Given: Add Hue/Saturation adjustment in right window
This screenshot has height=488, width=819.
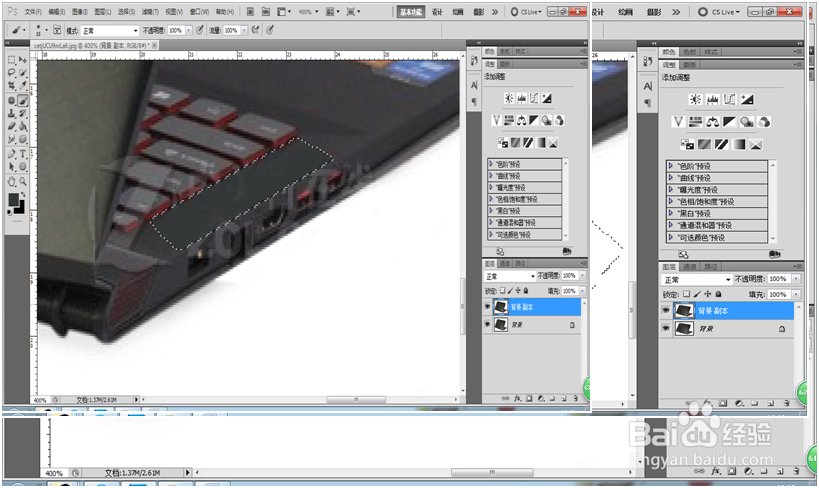Looking at the screenshot, I should pyautogui.click(x=695, y=122).
